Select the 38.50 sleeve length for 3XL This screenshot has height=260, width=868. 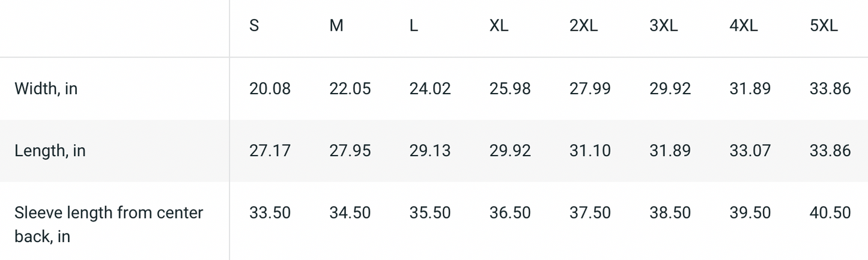(670, 213)
